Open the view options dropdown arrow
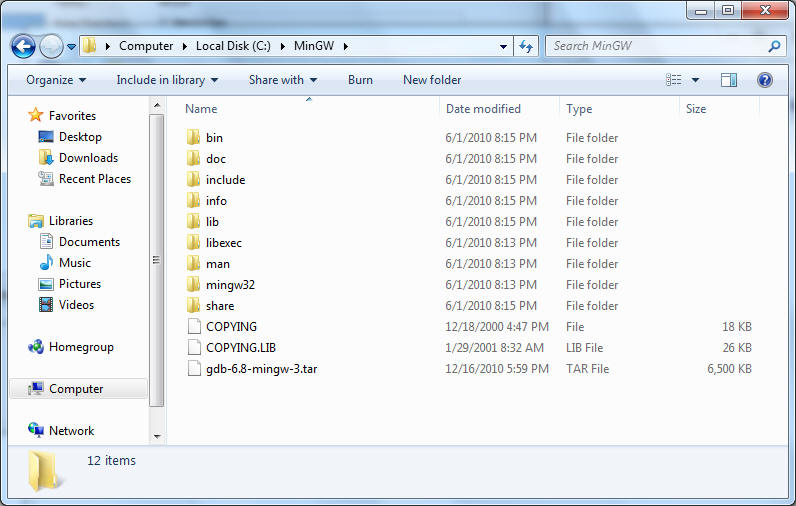The image size is (796, 506). 695,80
